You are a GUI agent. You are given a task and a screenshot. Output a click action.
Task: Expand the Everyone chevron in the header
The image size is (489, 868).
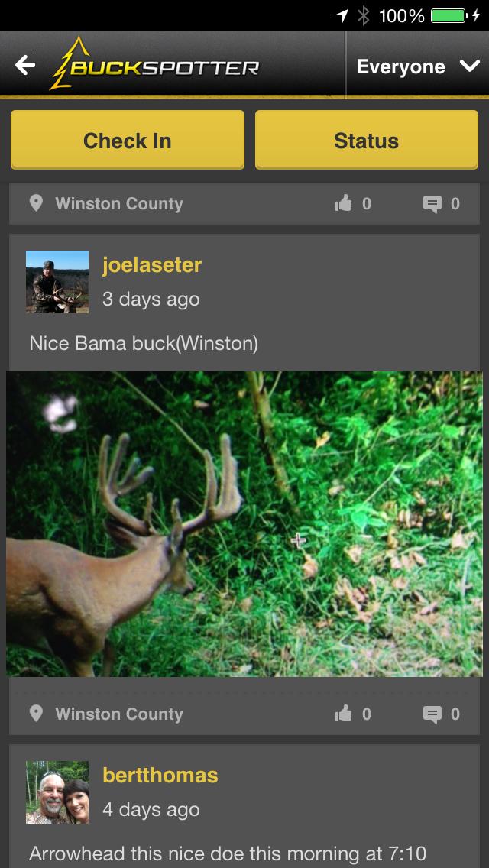click(469, 66)
